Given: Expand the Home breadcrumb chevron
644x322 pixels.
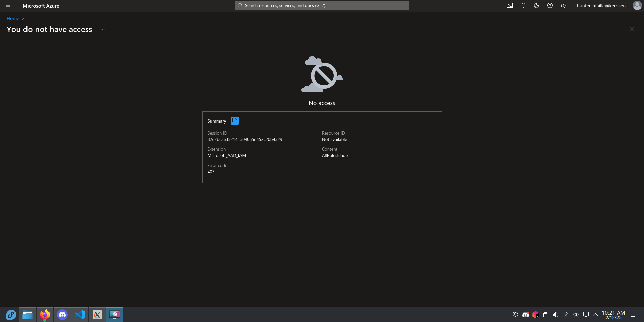Looking at the screenshot, I should pyautogui.click(x=23, y=18).
